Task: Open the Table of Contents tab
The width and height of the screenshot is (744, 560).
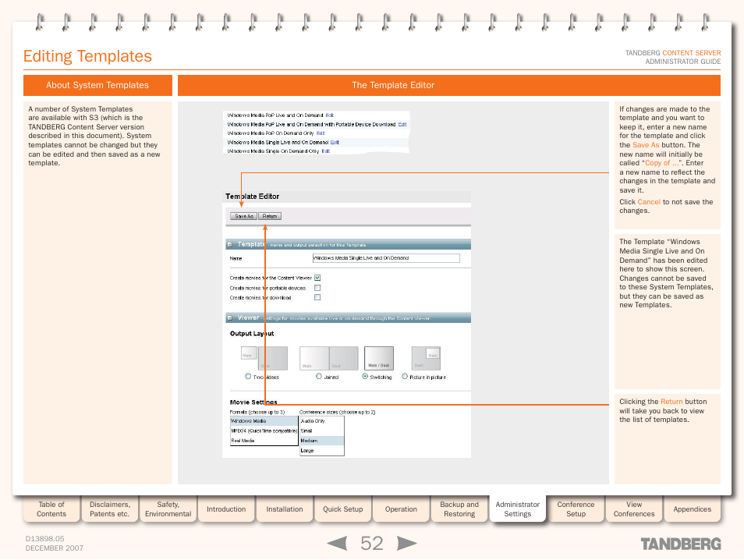Action: point(51,509)
